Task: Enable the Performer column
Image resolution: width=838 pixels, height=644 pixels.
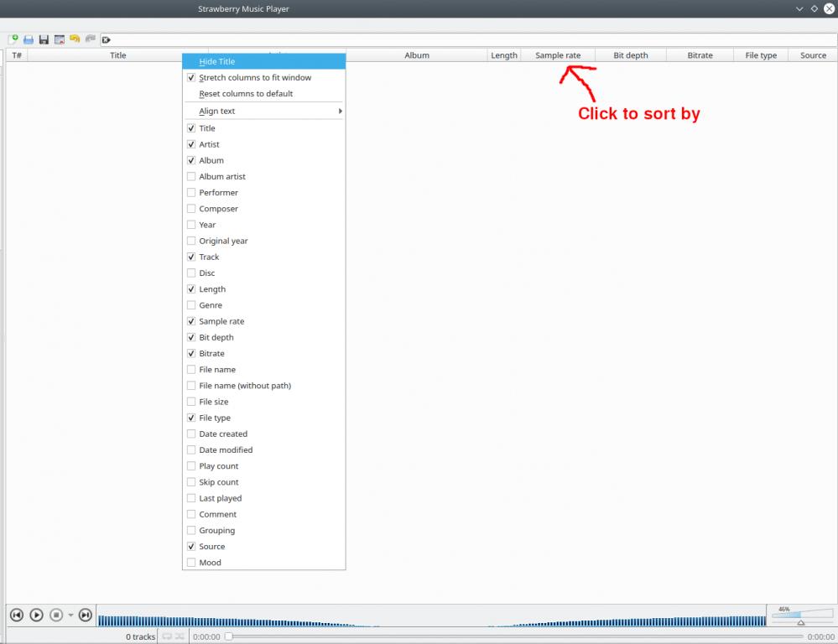Action: coord(191,192)
